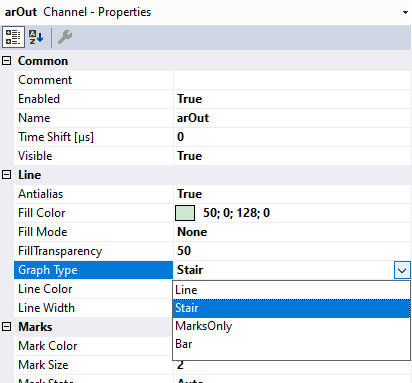The width and height of the screenshot is (412, 383).
Task: Select the Antialias property label
Action: (x=93, y=194)
